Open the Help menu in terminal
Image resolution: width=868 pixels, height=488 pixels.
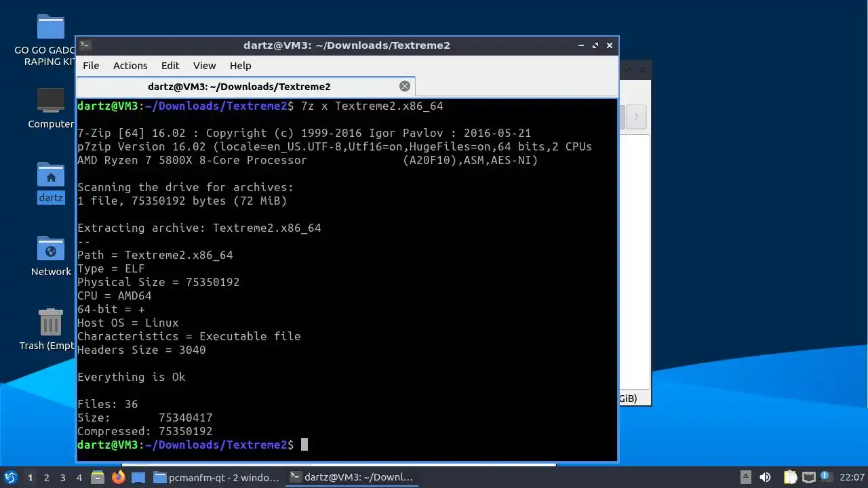pos(240,66)
